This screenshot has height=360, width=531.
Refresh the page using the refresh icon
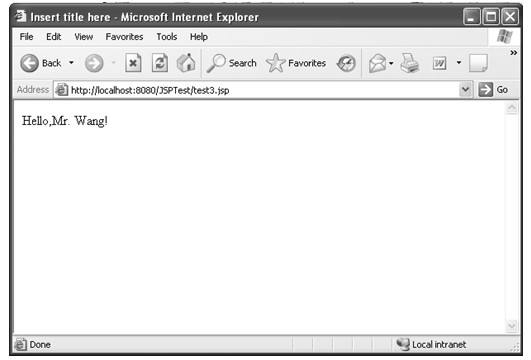(160, 63)
